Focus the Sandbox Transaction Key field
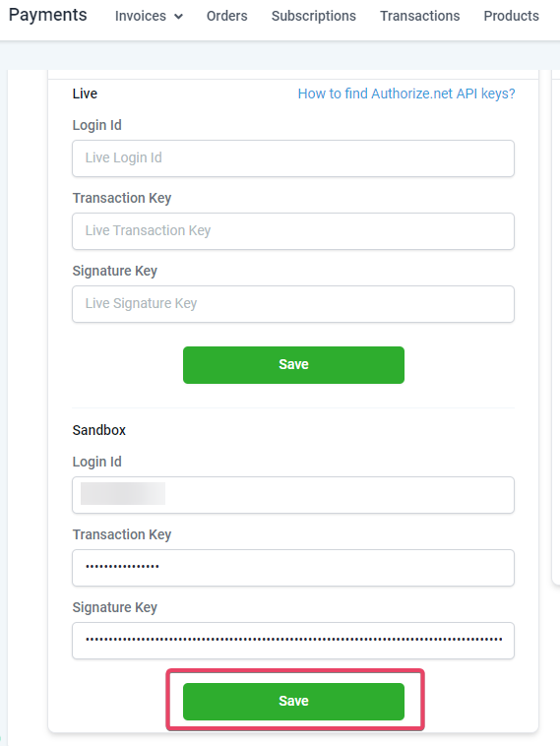Screen dimensions: 560x746 (x=293, y=568)
